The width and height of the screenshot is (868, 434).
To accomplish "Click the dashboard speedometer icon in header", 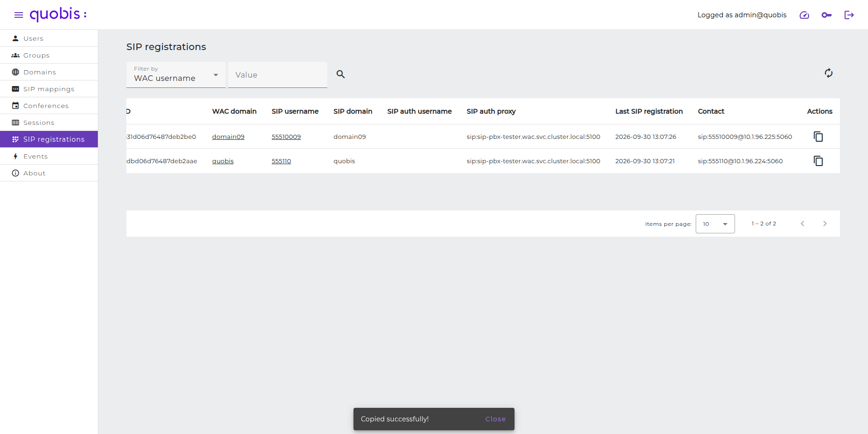I will tap(804, 15).
